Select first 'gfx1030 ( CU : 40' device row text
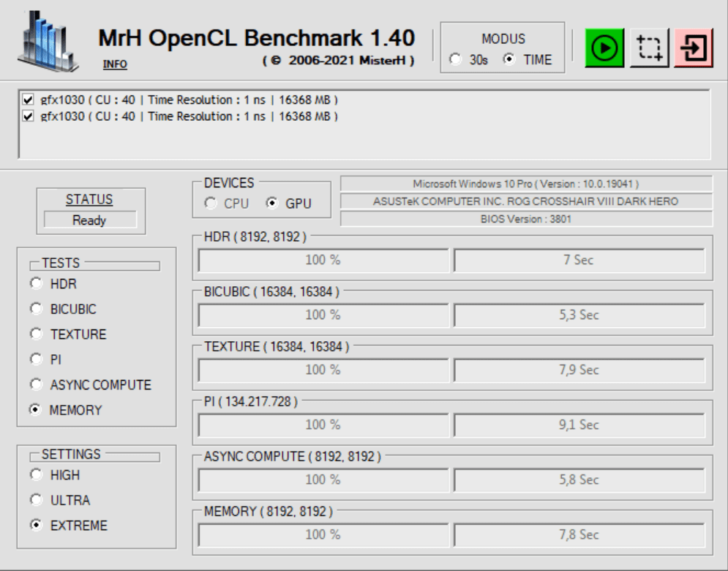Screen dimensions: 728x571 (x=189, y=100)
